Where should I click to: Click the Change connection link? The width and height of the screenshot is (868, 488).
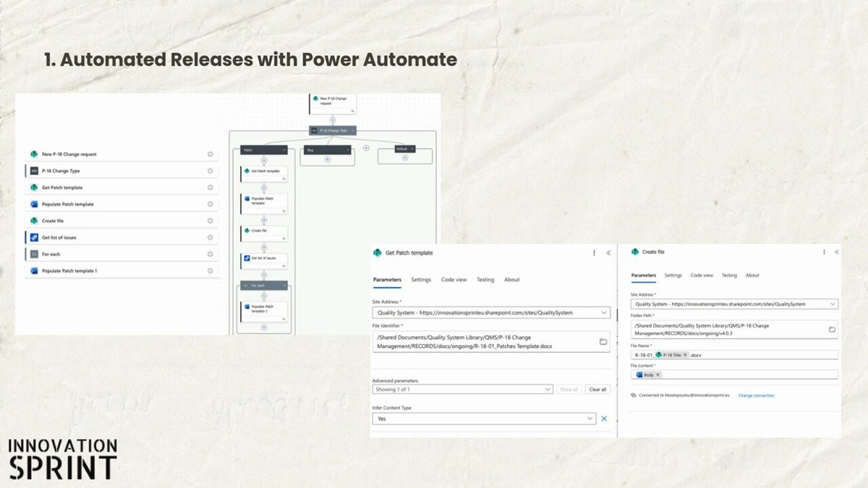(x=756, y=395)
